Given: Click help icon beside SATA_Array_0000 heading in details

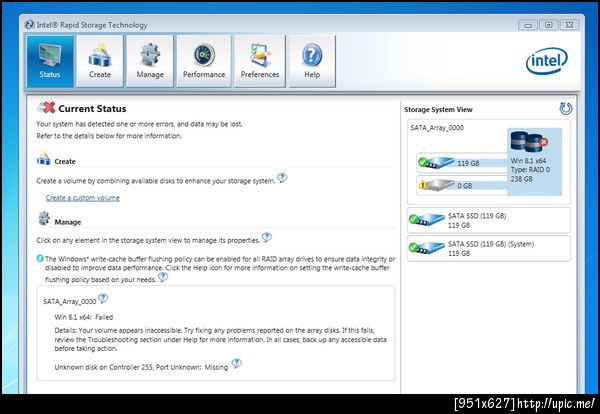Looking at the screenshot, I should coord(103,298).
